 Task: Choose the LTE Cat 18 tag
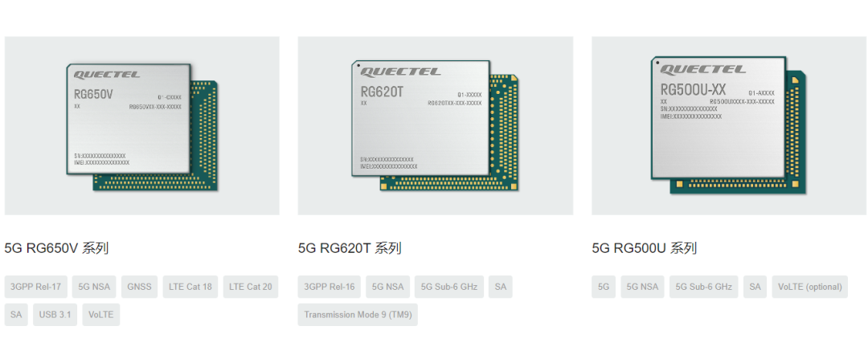[x=190, y=287]
